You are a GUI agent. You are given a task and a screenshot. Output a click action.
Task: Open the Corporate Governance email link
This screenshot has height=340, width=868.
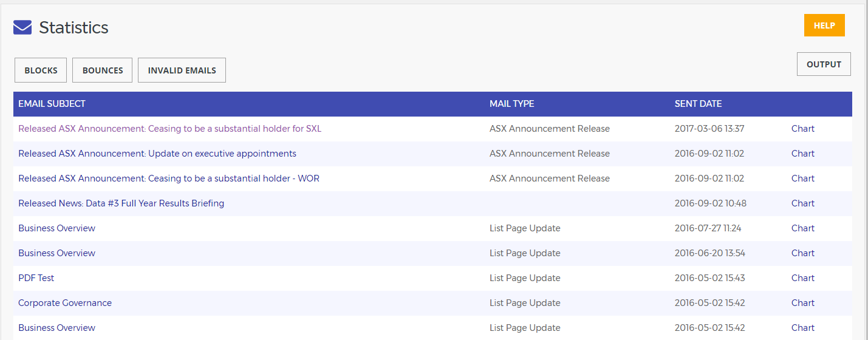click(65, 303)
